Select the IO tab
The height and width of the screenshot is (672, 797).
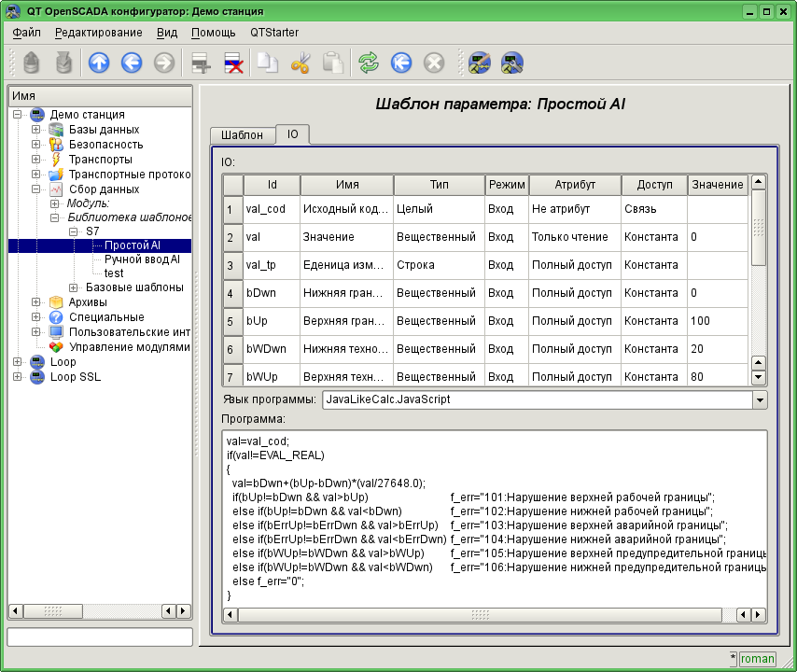point(293,133)
